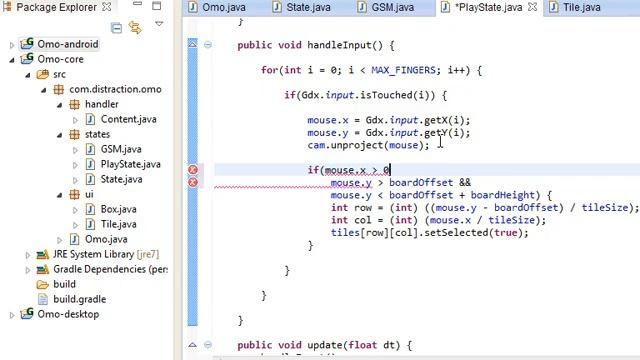Click Gradle Dependencies library icon
This screenshot has width=640, height=360.
[43, 269]
